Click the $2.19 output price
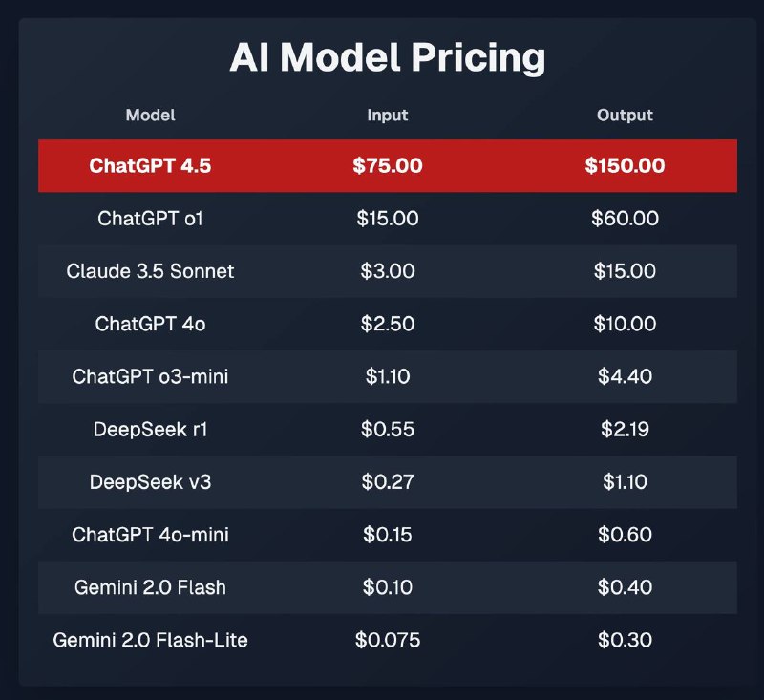This screenshot has width=764, height=700. (625, 429)
